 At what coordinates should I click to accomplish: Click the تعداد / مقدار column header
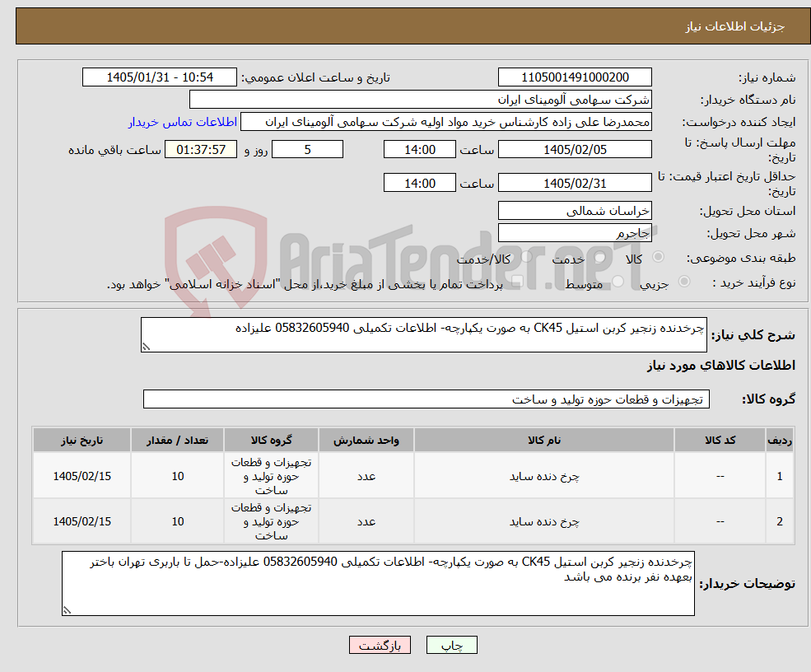coord(177,441)
